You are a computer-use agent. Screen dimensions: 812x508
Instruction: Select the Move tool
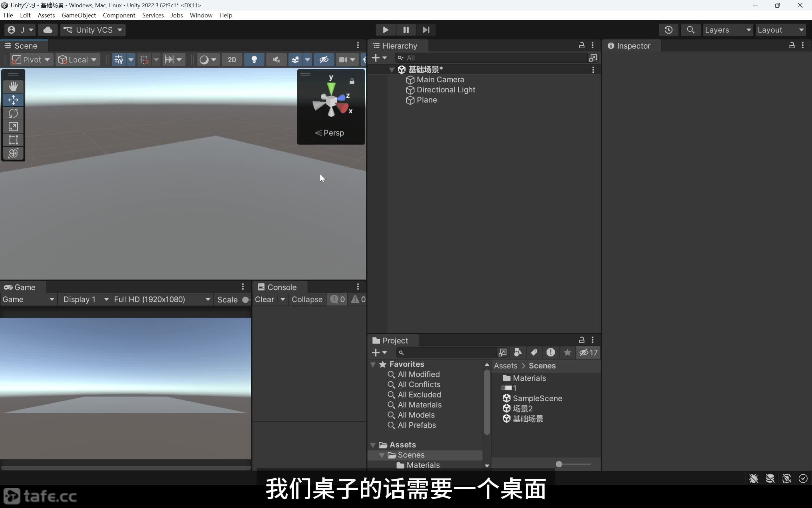(x=13, y=100)
